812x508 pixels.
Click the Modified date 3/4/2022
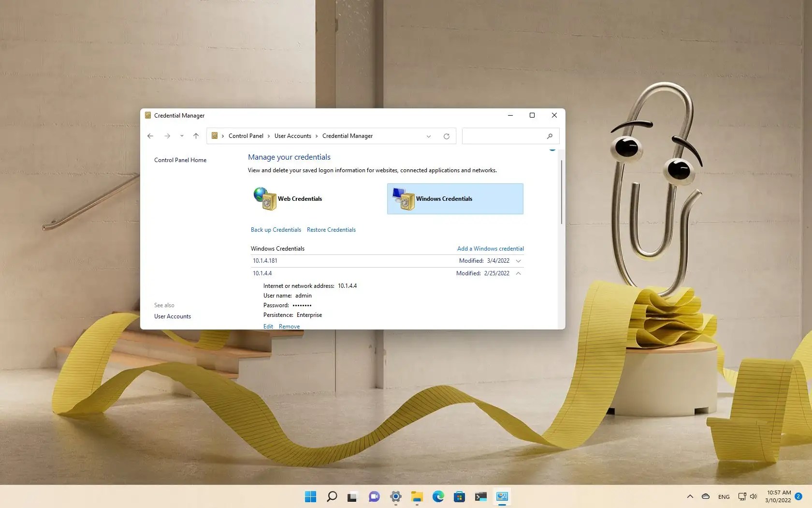(x=498, y=261)
